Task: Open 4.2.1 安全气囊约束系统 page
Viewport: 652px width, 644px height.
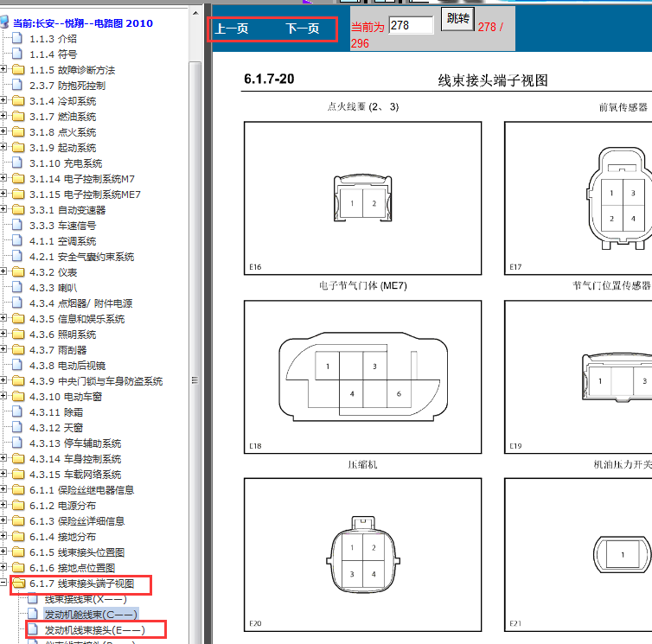Action: pyautogui.click(x=81, y=257)
